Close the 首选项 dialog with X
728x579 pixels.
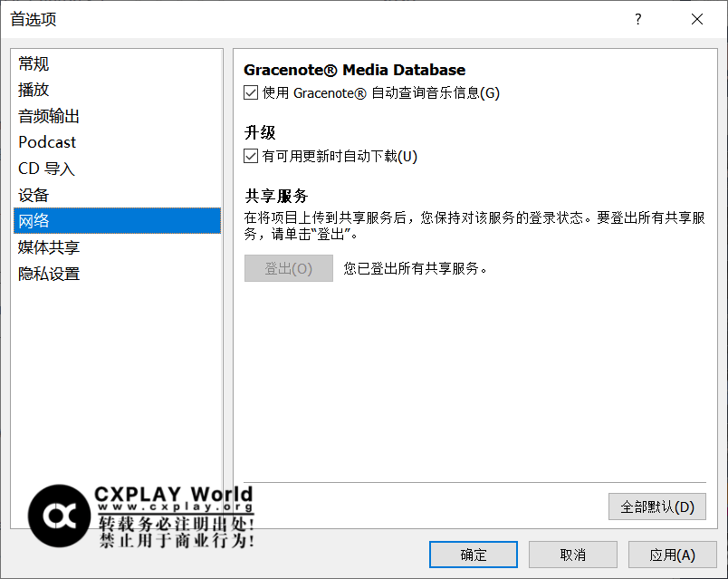click(x=697, y=19)
